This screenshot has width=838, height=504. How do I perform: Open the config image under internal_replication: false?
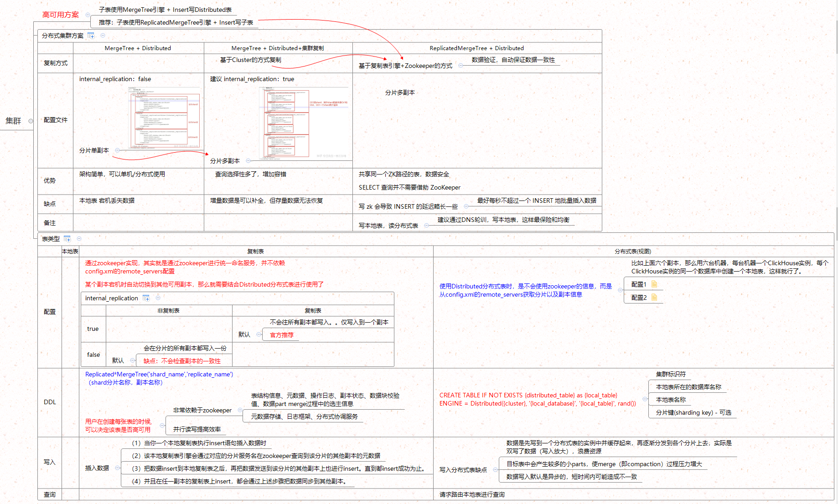point(164,118)
